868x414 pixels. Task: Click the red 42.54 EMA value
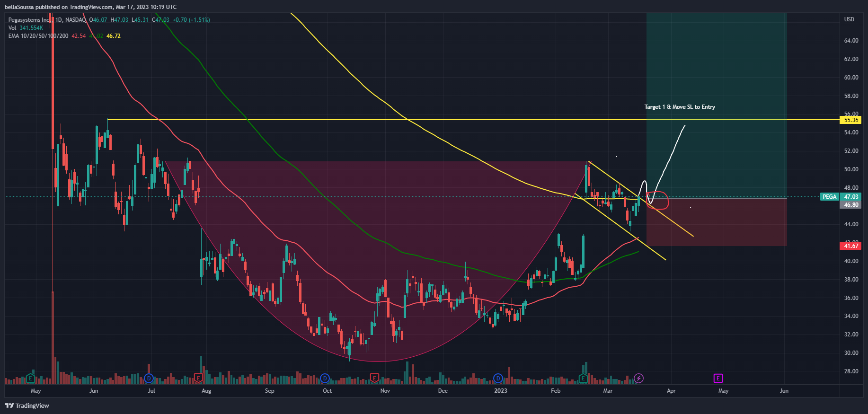(79, 36)
